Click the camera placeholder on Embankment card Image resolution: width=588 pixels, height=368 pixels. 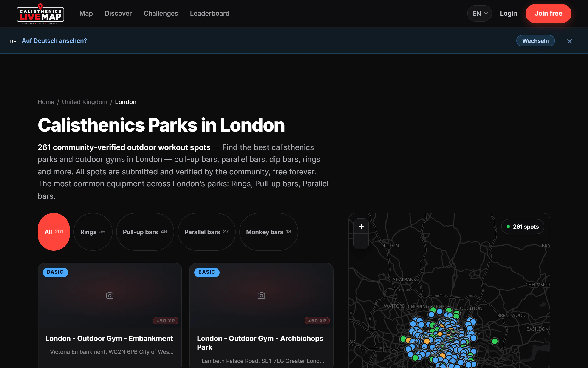pyautogui.click(x=110, y=296)
